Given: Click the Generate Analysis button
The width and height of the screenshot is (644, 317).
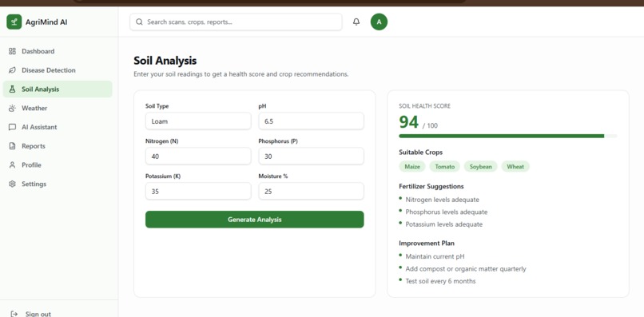Looking at the screenshot, I should click(x=255, y=220).
